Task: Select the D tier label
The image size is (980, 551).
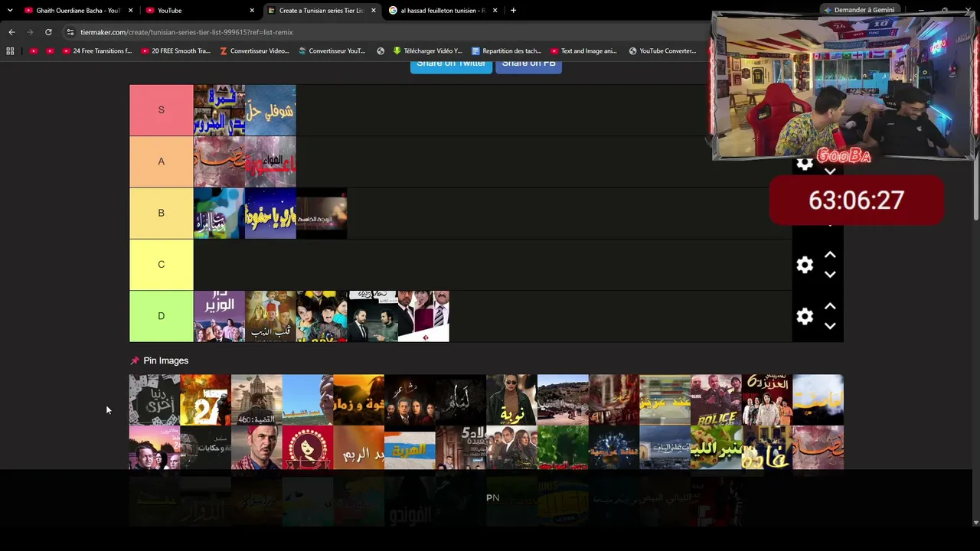Action: click(161, 316)
